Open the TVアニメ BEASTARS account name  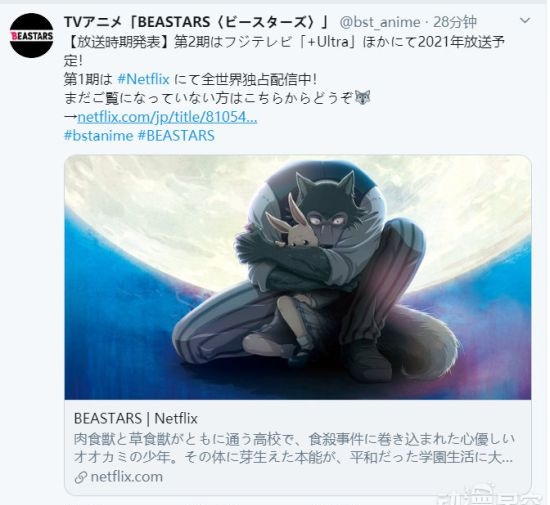tap(196, 22)
